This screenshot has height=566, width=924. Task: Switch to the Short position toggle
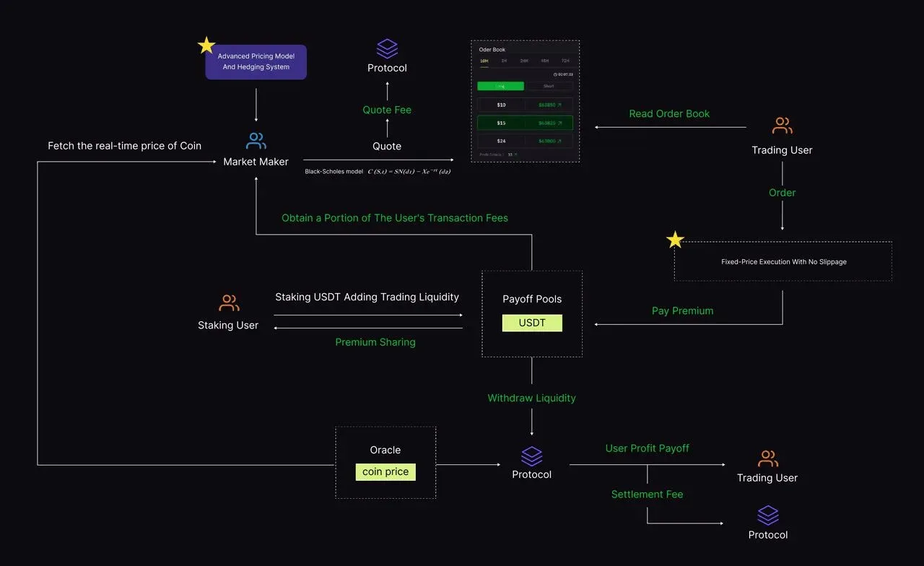pos(549,86)
